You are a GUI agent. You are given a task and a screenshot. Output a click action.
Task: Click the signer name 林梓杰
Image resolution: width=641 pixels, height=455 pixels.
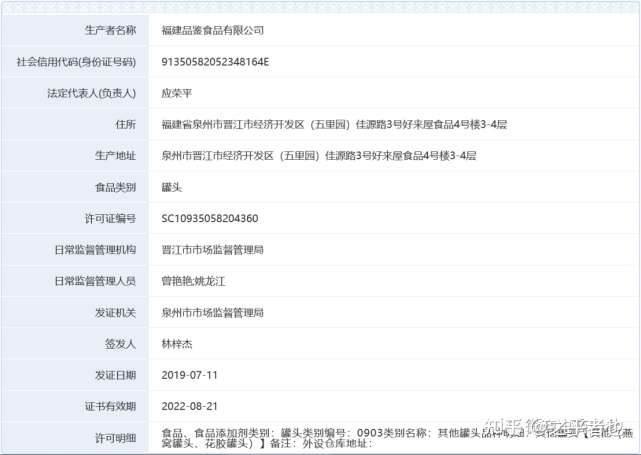pyautogui.click(x=177, y=344)
